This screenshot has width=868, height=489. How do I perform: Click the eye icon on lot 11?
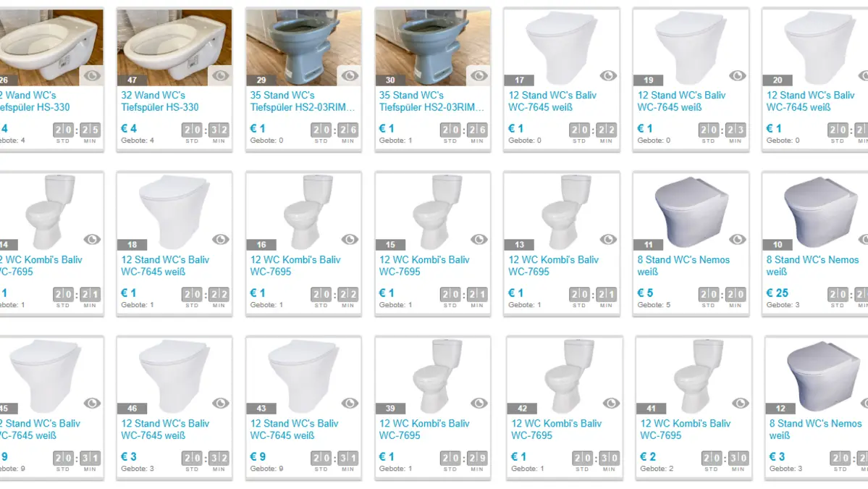[737, 239]
